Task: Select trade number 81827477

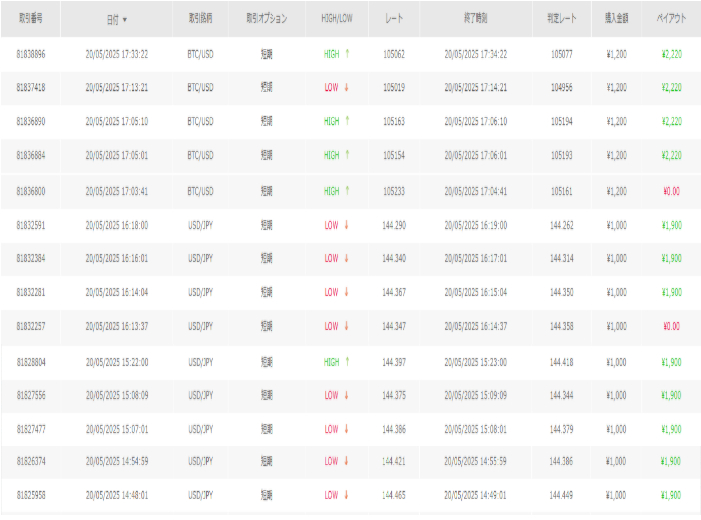Action: coord(31,429)
